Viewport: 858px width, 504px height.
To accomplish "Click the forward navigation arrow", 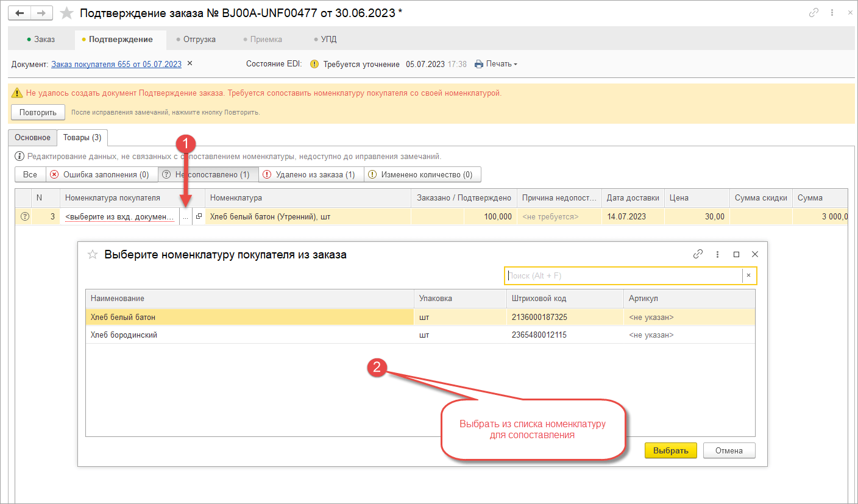I will (41, 13).
